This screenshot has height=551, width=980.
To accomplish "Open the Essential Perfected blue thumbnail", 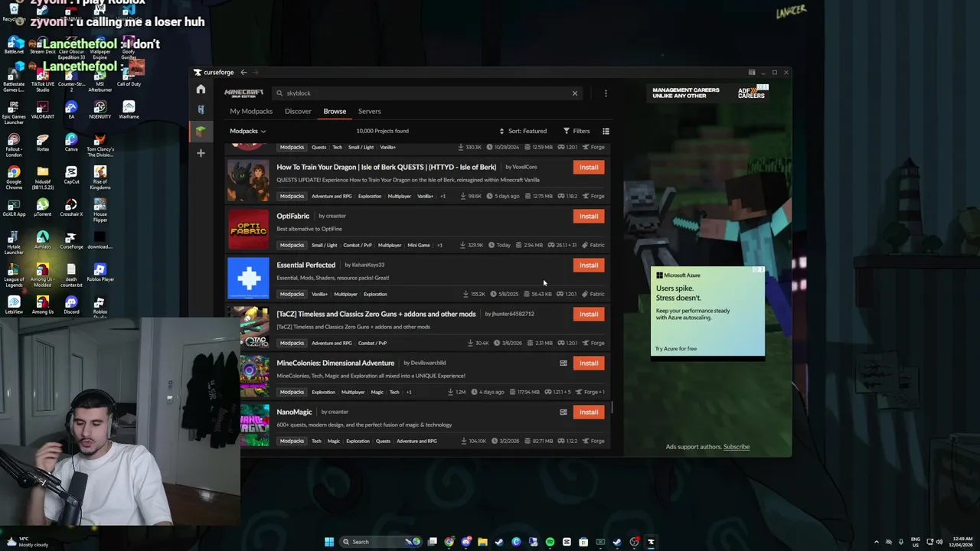I will pos(248,279).
